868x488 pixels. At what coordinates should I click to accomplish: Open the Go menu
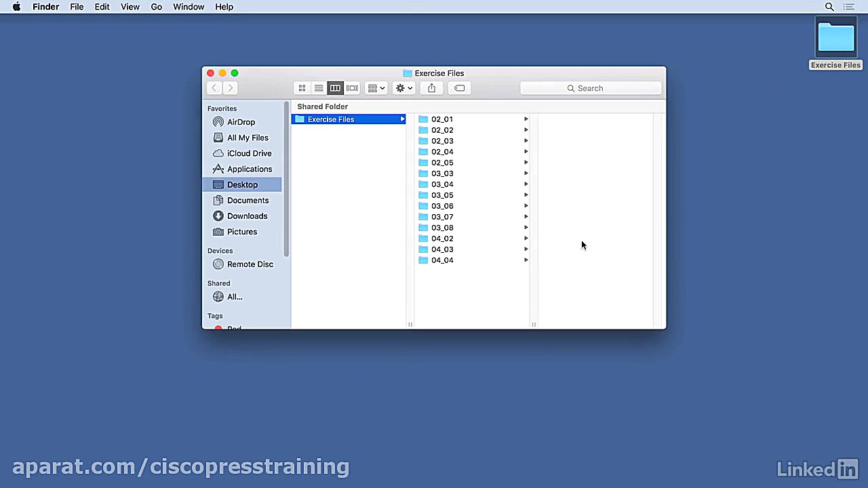click(156, 7)
